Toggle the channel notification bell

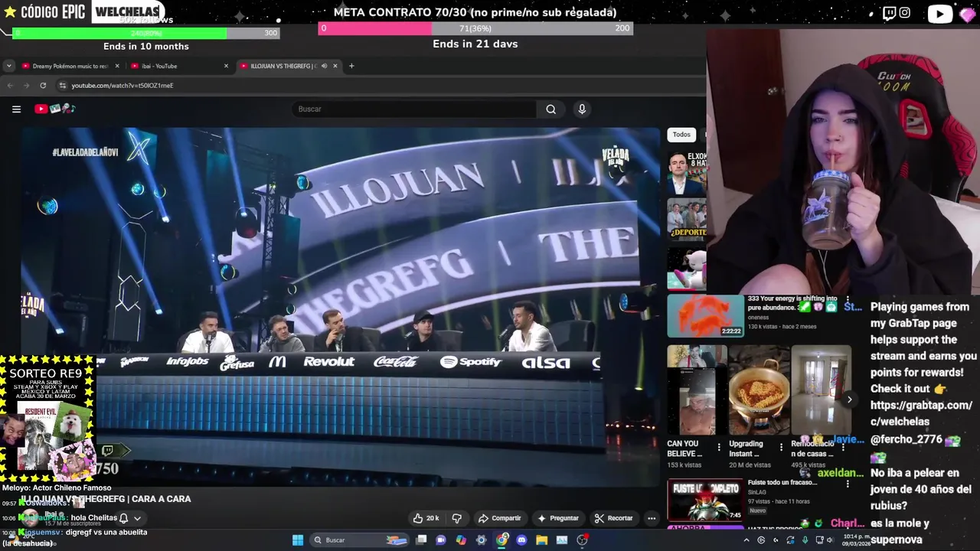(123, 518)
